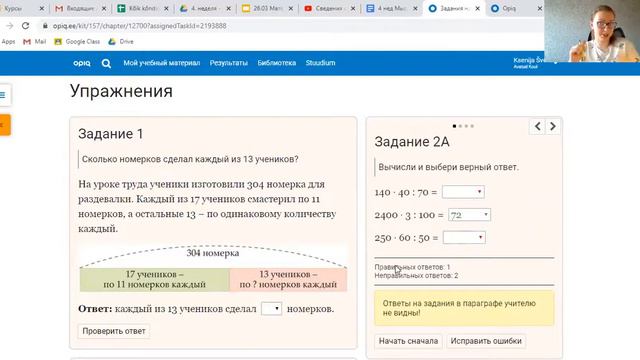
Task: Select third pagination dot in Задание 2A
Action: (x=466, y=126)
